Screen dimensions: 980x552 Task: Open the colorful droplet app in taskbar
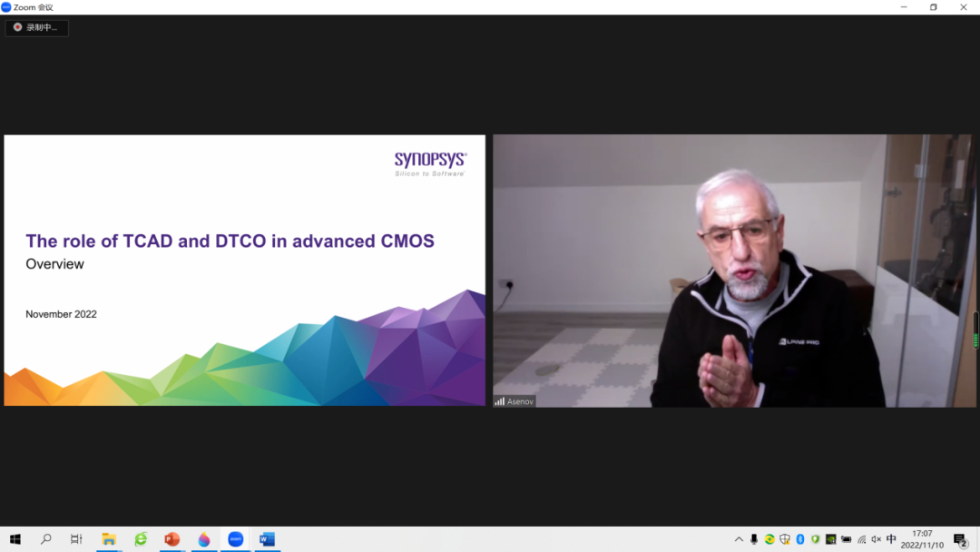point(204,539)
